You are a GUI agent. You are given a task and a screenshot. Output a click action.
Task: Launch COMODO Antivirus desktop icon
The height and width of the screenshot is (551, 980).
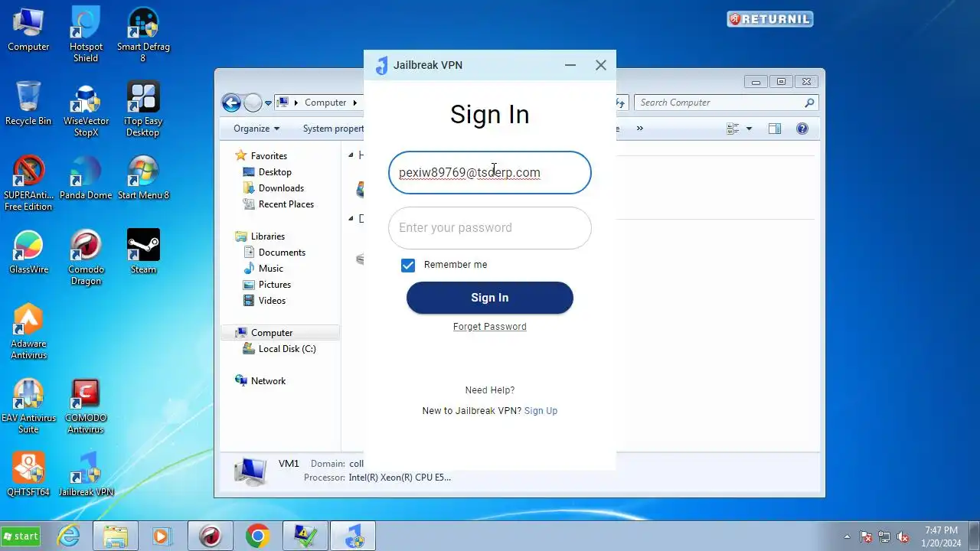pos(86,406)
